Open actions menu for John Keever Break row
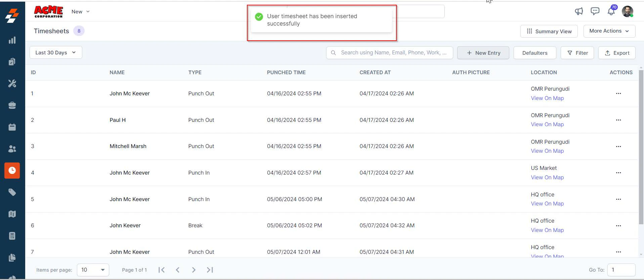Viewport: 644px width, 280px height. (618, 226)
